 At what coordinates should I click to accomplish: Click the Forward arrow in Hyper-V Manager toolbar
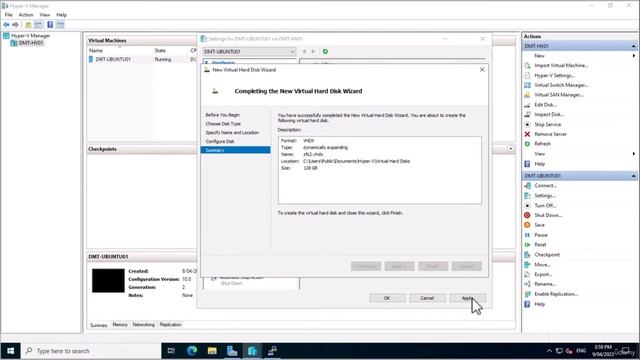(16, 25)
